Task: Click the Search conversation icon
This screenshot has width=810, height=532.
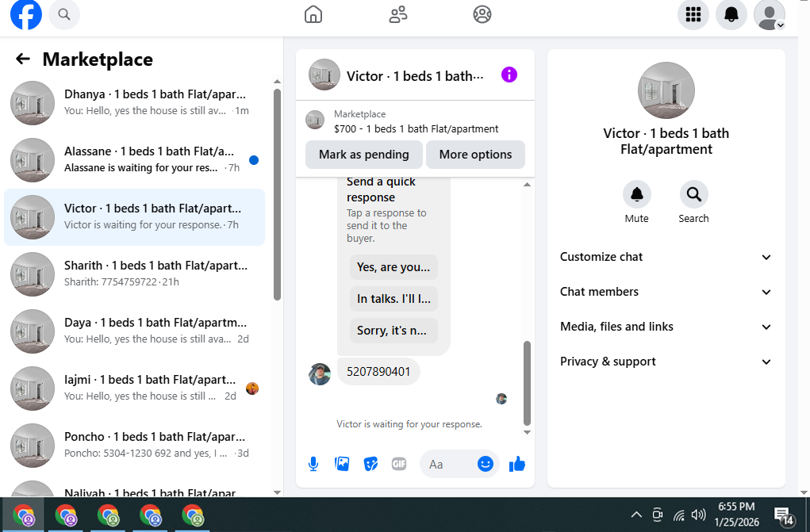Action: pos(693,194)
